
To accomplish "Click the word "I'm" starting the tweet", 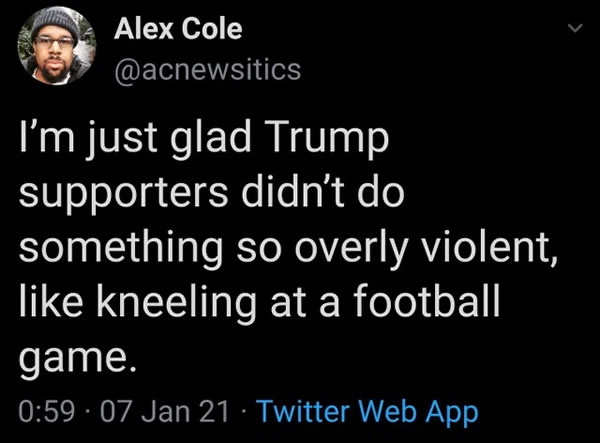I will 47,140.
